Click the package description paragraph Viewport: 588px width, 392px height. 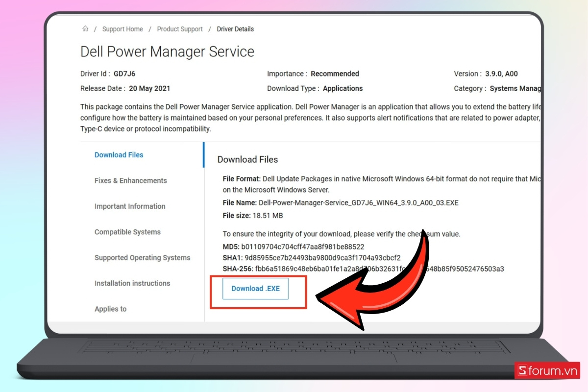tap(310, 118)
